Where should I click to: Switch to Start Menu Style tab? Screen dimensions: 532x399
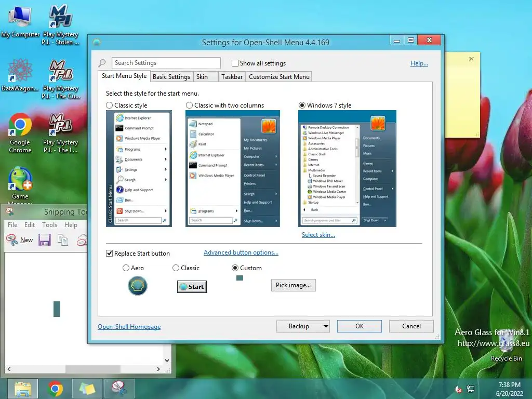click(124, 76)
